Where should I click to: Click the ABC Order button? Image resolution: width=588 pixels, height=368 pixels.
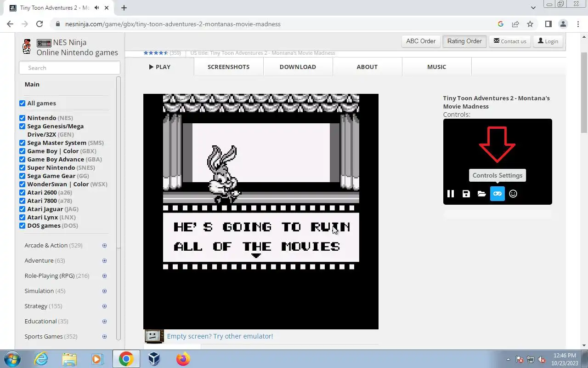pyautogui.click(x=421, y=41)
